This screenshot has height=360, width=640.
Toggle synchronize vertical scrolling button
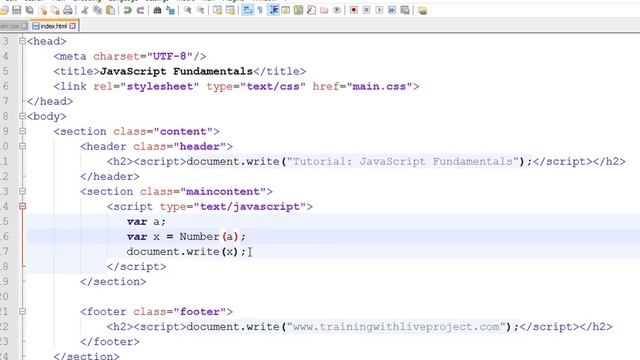[217, 10]
